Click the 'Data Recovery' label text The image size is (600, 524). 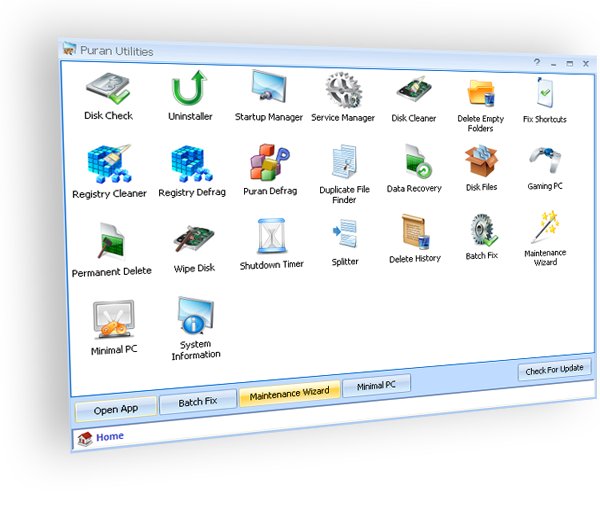(x=414, y=188)
